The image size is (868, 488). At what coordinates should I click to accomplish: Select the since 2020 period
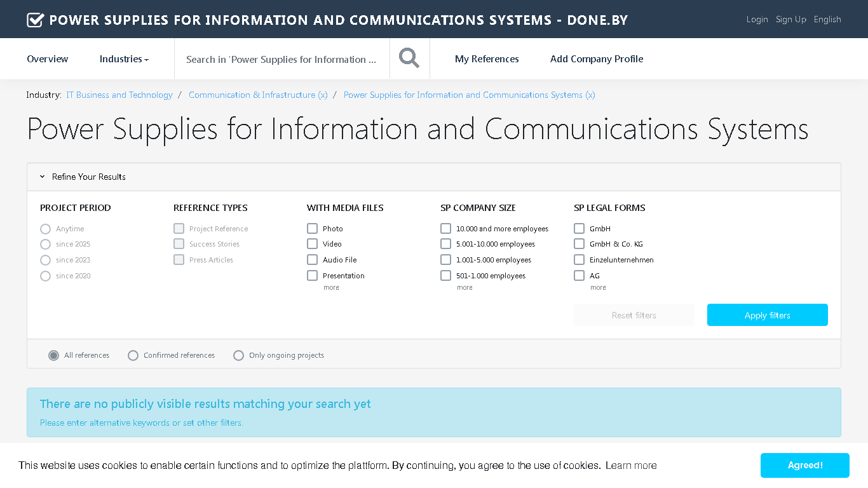45,276
